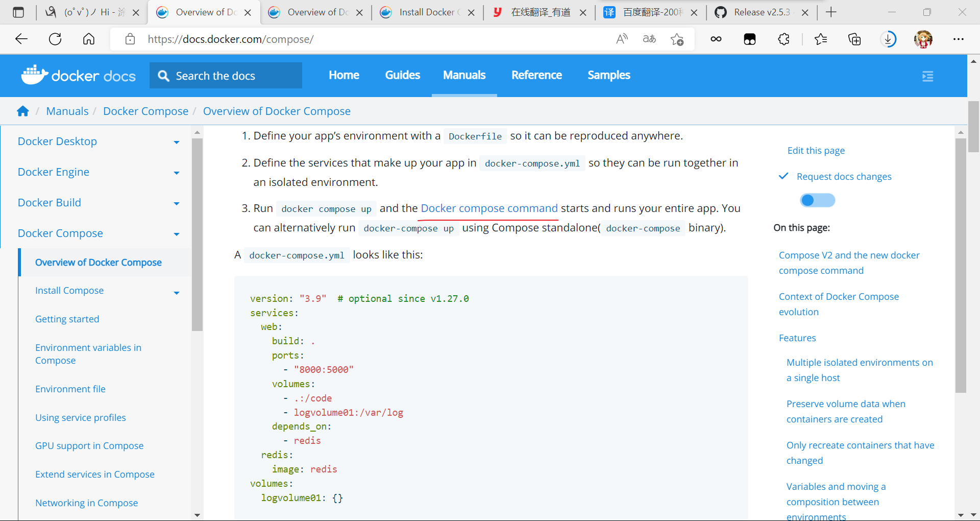Image resolution: width=980 pixels, height=521 pixels.
Task: Open Docker Compose breadcrumb link
Action: point(145,111)
